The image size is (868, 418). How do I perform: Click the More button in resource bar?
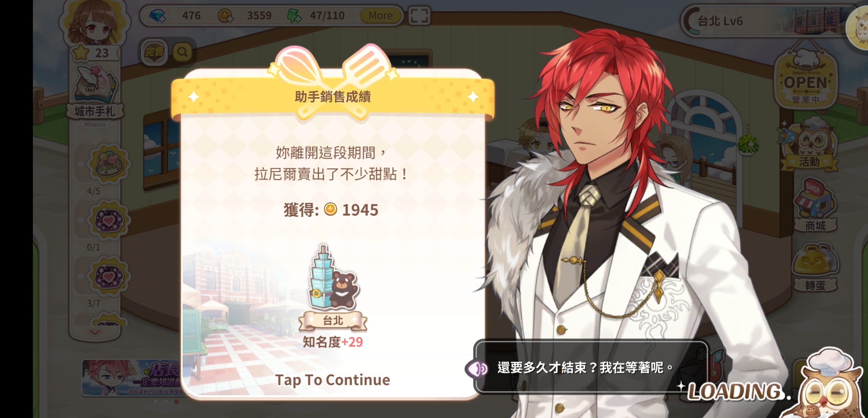381,16
